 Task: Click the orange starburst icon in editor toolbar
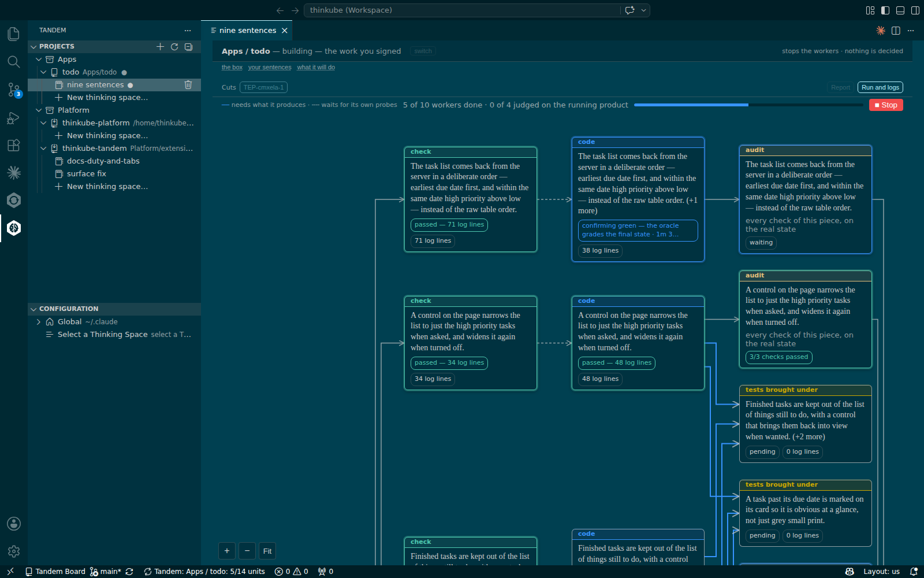coord(881,30)
